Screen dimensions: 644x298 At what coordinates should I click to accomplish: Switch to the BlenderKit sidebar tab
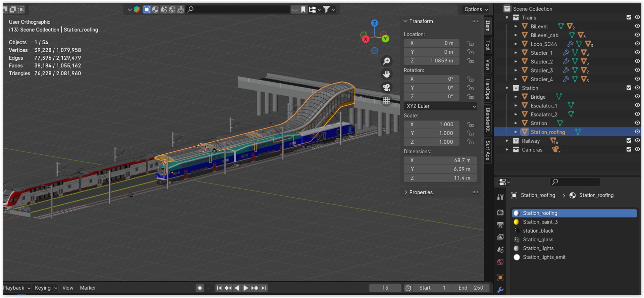click(488, 120)
